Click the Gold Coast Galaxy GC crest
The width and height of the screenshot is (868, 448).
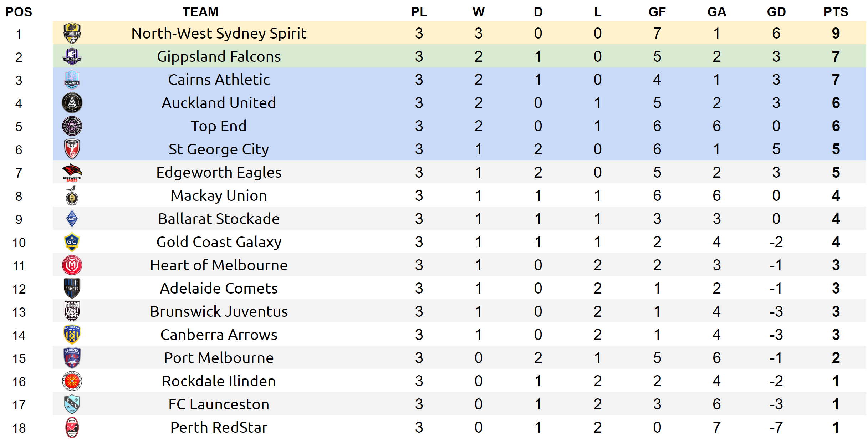pos(72,242)
